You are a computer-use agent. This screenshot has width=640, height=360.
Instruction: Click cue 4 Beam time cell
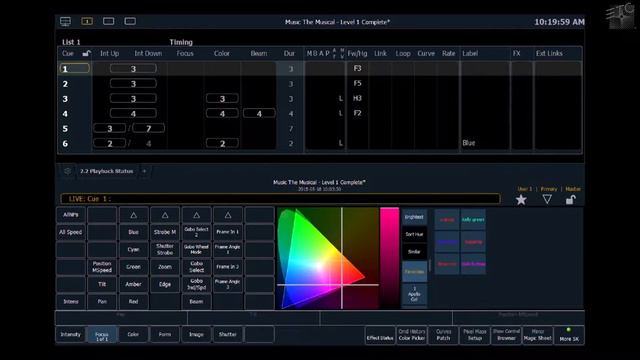tap(259, 113)
